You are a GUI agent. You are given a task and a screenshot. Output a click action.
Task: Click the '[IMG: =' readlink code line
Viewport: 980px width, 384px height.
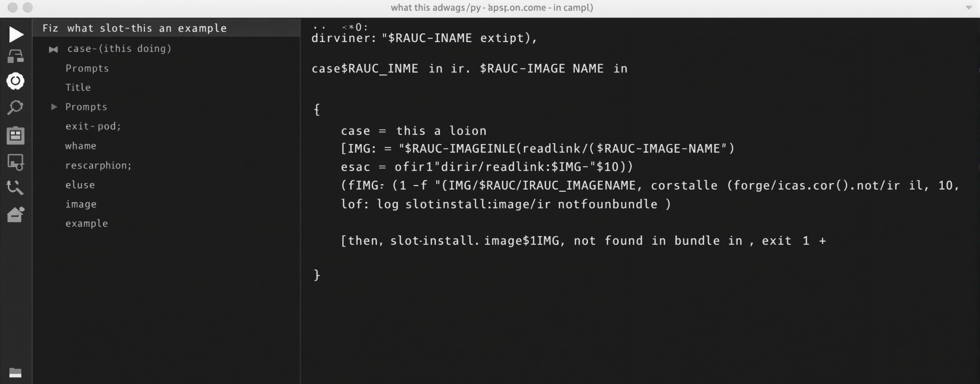coord(537,148)
